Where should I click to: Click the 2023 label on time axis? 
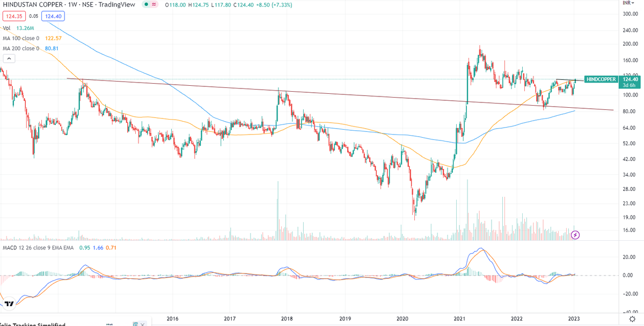point(575,318)
